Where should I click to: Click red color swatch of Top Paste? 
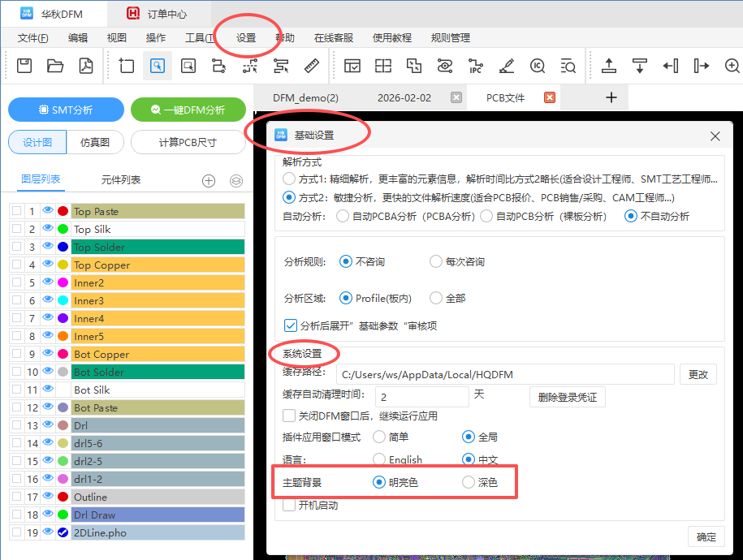pos(63,211)
